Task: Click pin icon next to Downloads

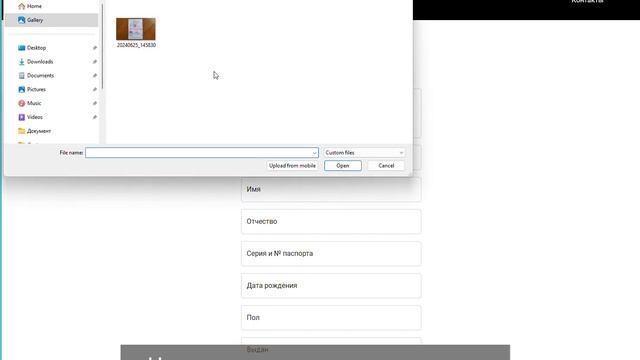Action: pos(95,62)
